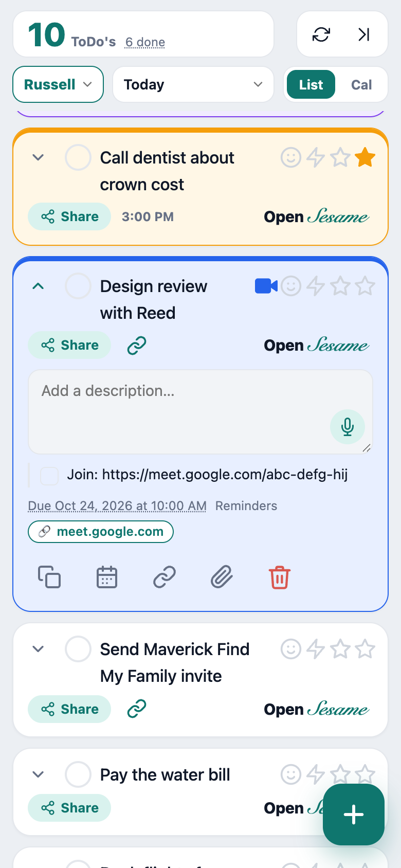Click Open Sesame on Design review card
The image size is (401, 868).
coord(317,346)
